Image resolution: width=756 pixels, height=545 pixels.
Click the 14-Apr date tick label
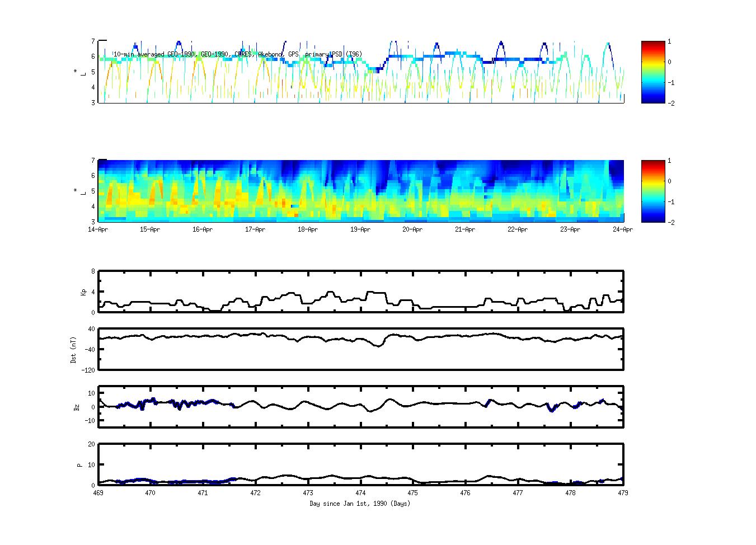click(x=98, y=229)
